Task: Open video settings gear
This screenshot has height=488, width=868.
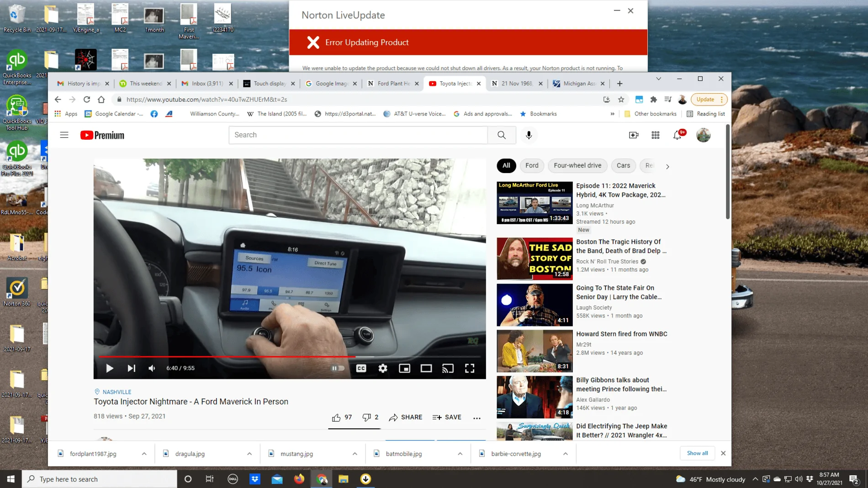Action: click(383, 368)
